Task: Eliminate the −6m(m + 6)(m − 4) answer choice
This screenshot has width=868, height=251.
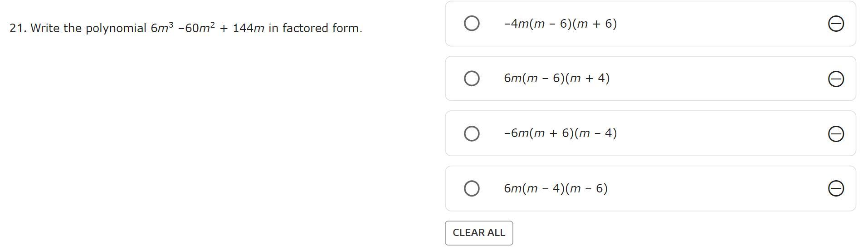Action: click(x=836, y=134)
